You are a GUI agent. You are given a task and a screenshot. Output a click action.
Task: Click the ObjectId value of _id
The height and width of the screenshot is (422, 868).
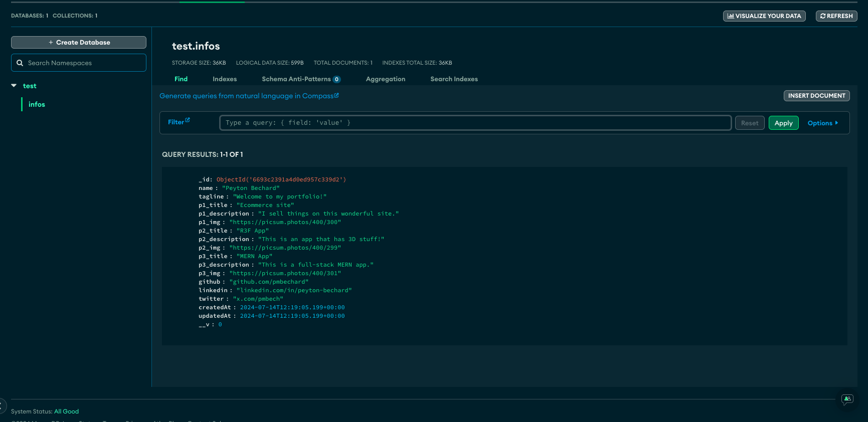coord(281,179)
